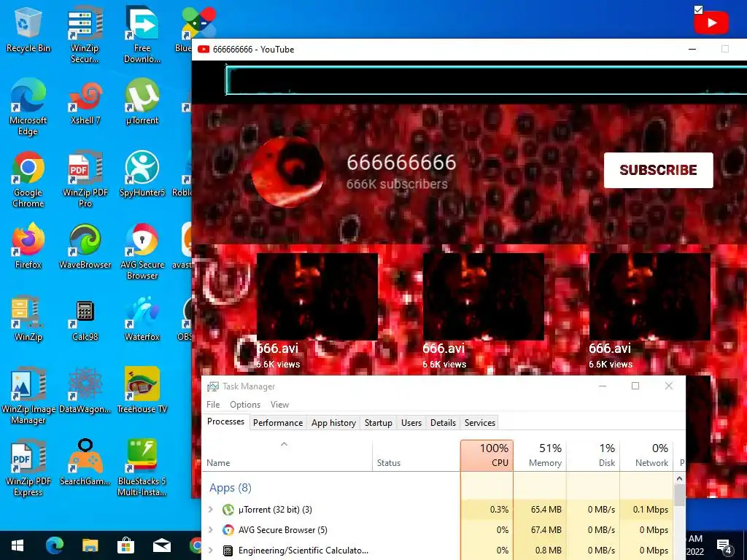
Task: Sort processes by Memory column
Action: point(540,455)
